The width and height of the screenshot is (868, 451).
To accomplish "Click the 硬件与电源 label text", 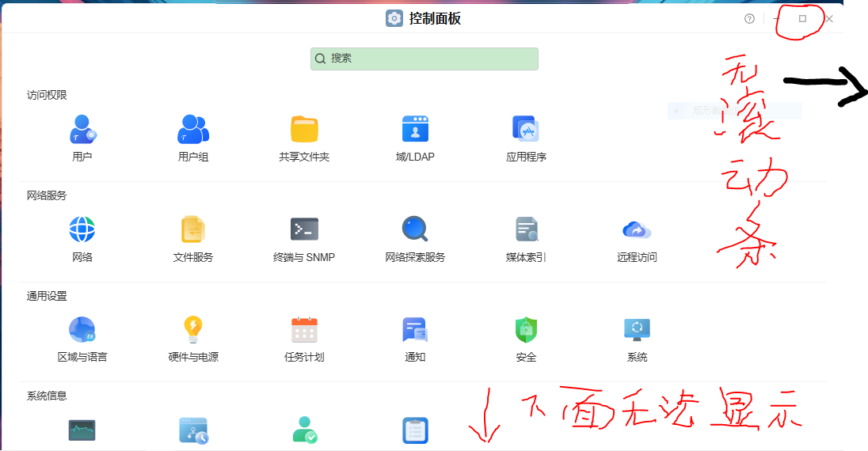I will [x=193, y=357].
